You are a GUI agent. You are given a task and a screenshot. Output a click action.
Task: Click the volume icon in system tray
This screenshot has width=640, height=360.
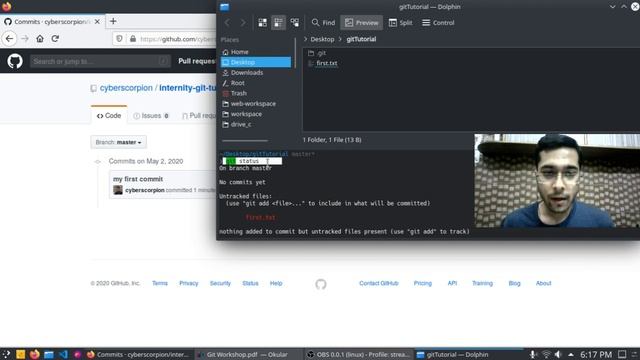pyautogui.click(x=558, y=354)
